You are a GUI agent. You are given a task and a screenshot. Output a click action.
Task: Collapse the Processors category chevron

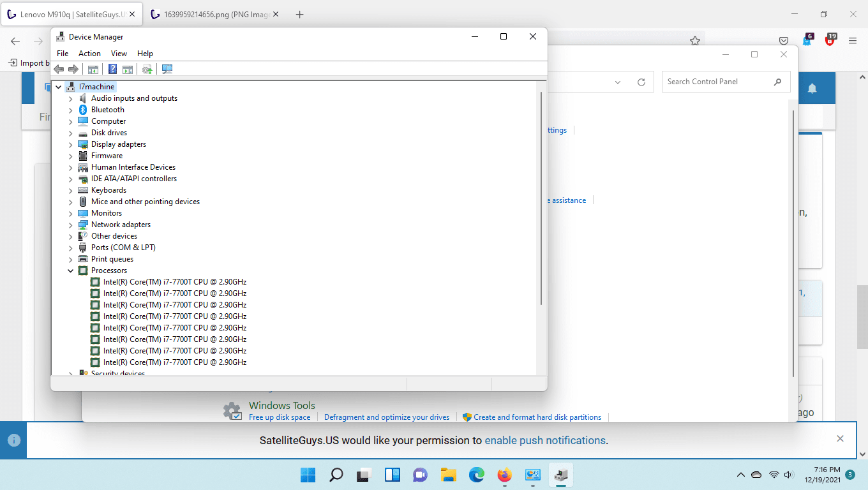(71, 271)
